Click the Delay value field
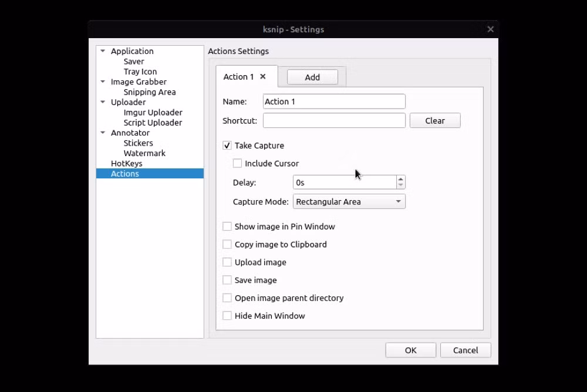The image size is (587, 392). pos(345,183)
